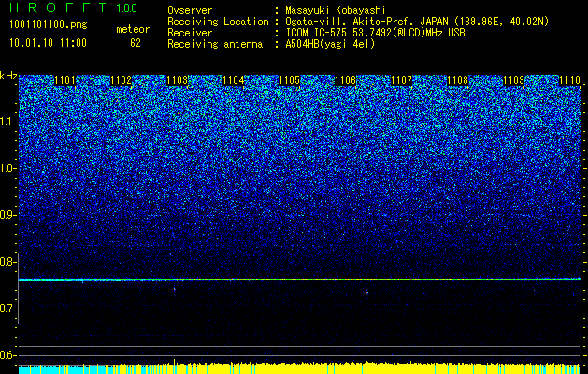Click the meteor count value 62
Viewport: 588px width, 374px height.
click(136, 43)
